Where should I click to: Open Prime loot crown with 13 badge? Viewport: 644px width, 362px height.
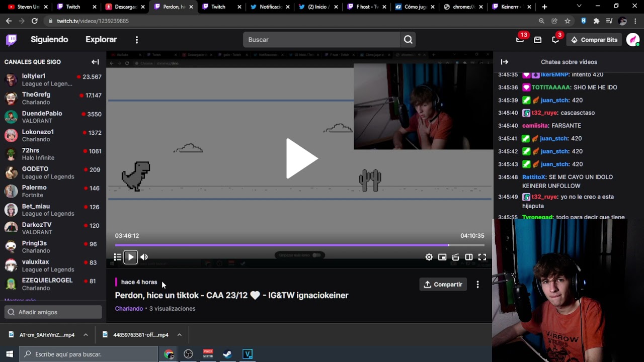[x=520, y=40]
